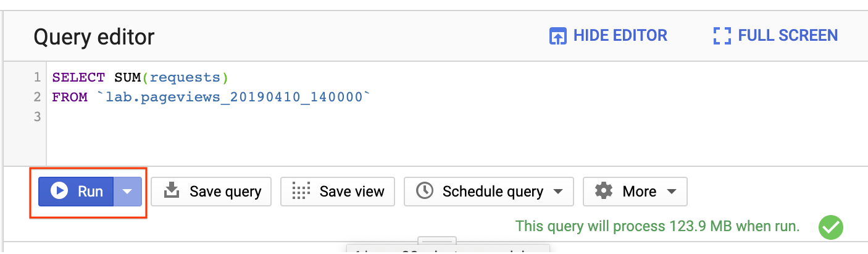Screen dimensions: 868x254
Task: Click line number 3 in the gutter
Action: pyautogui.click(x=38, y=116)
